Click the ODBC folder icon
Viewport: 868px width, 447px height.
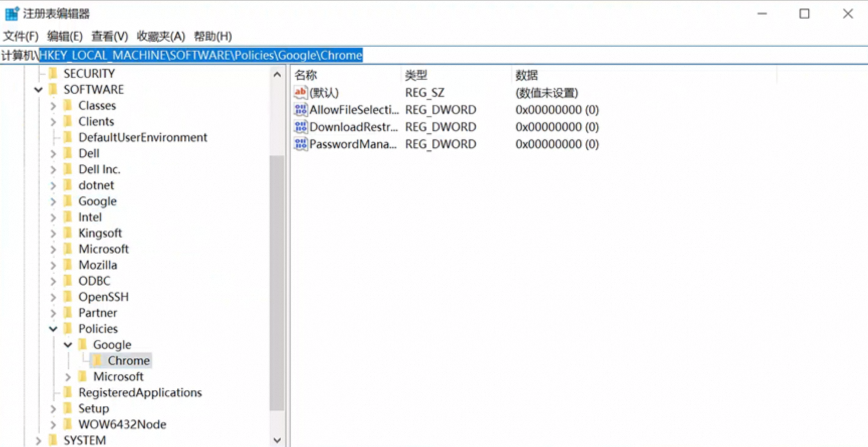tap(68, 281)
